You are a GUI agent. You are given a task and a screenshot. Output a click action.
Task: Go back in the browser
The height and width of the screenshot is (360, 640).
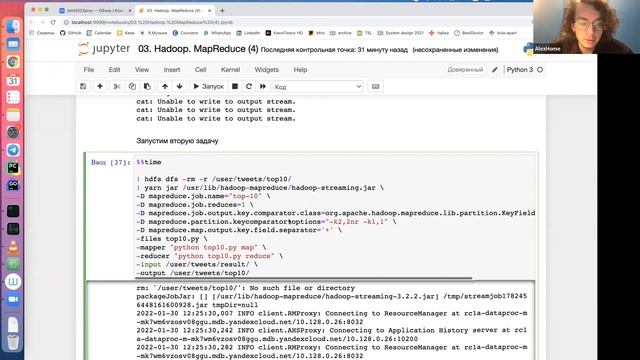pos(32,22)
